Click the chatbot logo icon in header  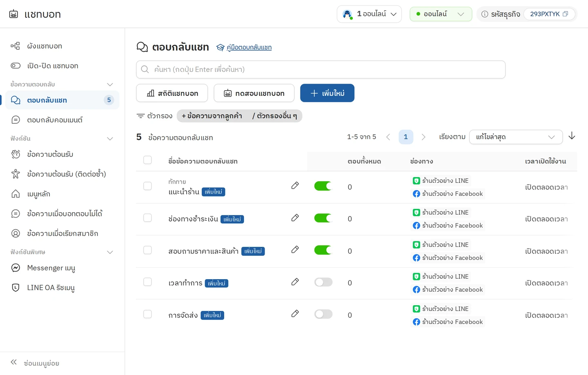[x=13, y=14]
